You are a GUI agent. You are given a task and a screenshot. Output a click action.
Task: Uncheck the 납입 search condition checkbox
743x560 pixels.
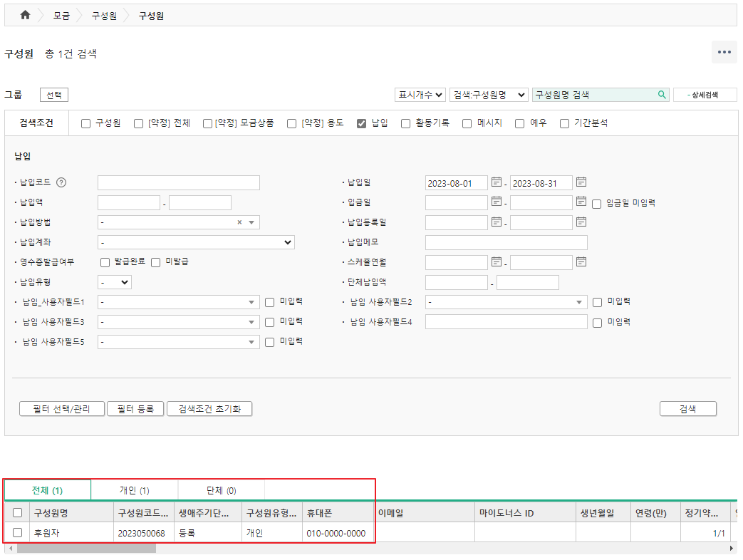362,123
